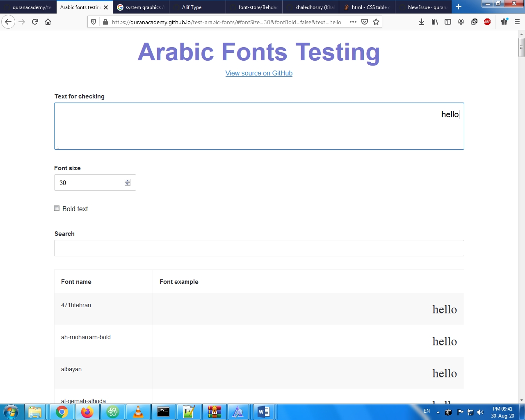This screenshot has height=420, width=525.
Task: Open Firefox downloads
Action: (x=422, y=22)
